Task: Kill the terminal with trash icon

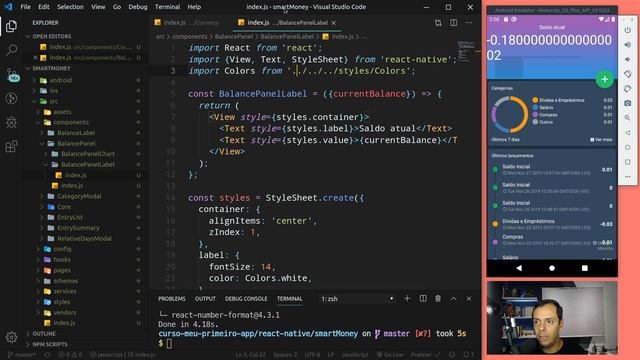Action: pyautogui.click(x=438, y=299)
